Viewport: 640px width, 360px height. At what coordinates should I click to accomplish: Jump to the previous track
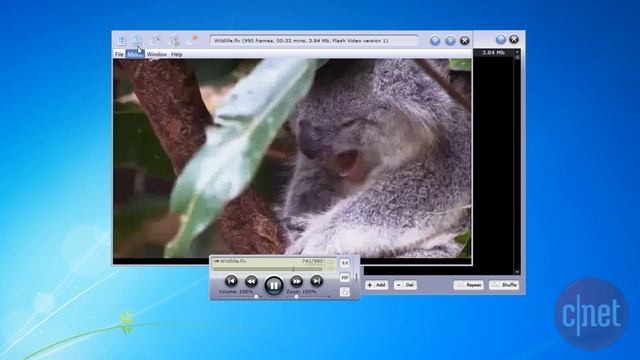click(231, 281)
